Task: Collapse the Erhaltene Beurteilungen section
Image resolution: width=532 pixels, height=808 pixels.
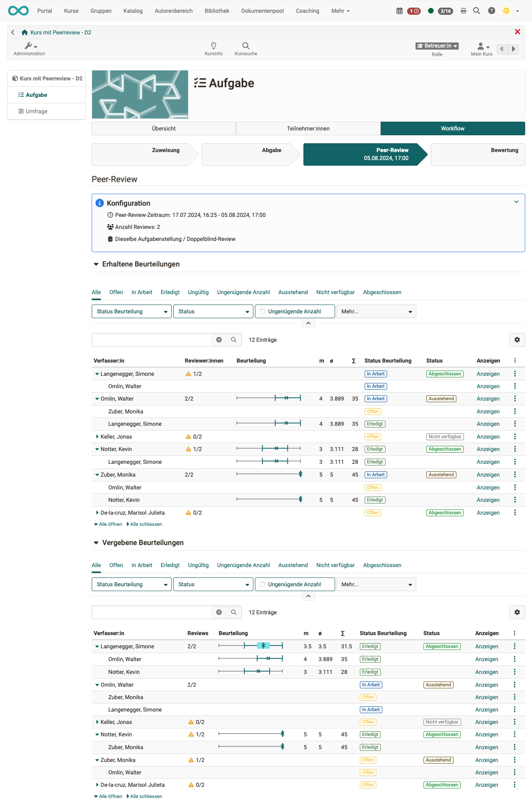Action: pos(96,264)
